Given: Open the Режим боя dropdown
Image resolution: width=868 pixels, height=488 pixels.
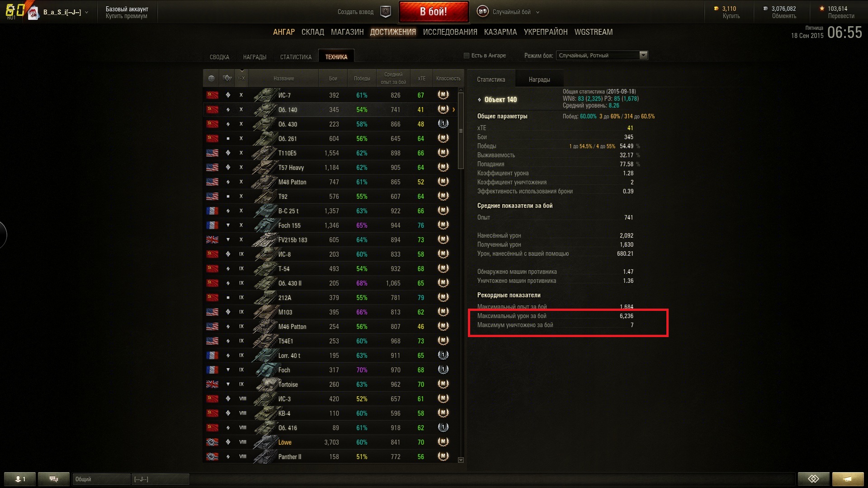Looking at the screenshot, I should (x=602, y=56).
